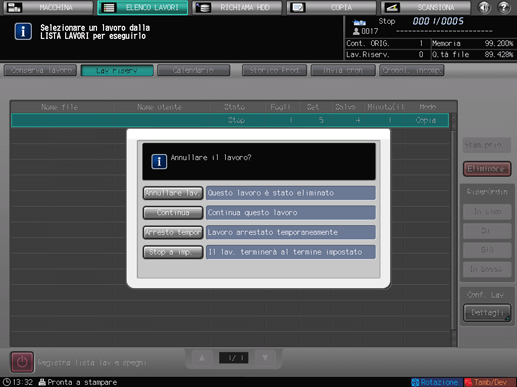Choose Continua to resume the job

(x=173, y=213)
